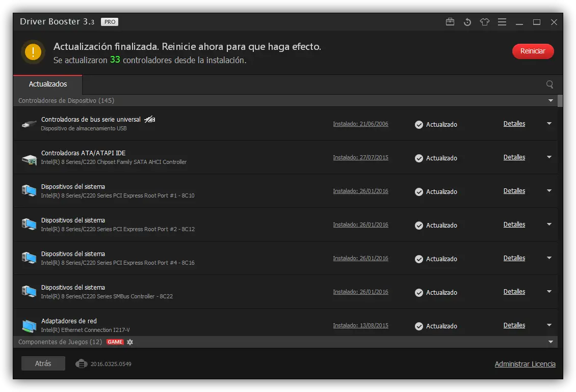The height and width of the screenshot is (392, 576).
Task: Click the PCI Express Root Port #2 icon
Action: coord(29,225)
